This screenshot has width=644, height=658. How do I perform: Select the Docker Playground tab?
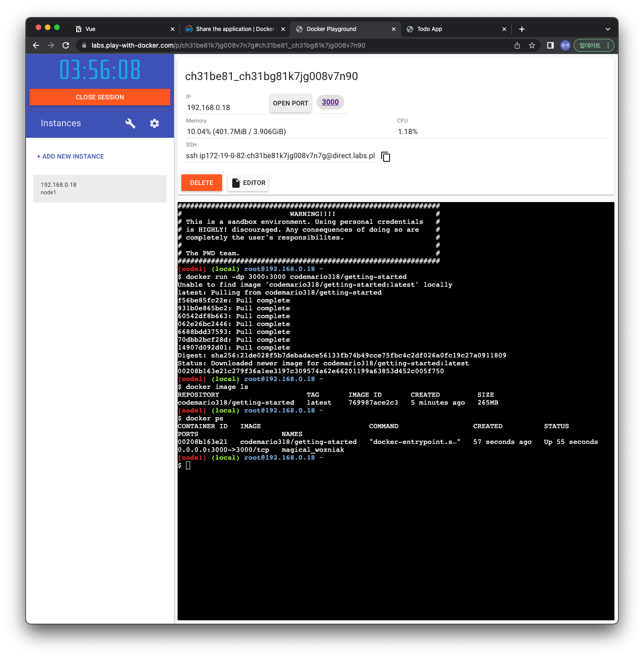[345, 29]
